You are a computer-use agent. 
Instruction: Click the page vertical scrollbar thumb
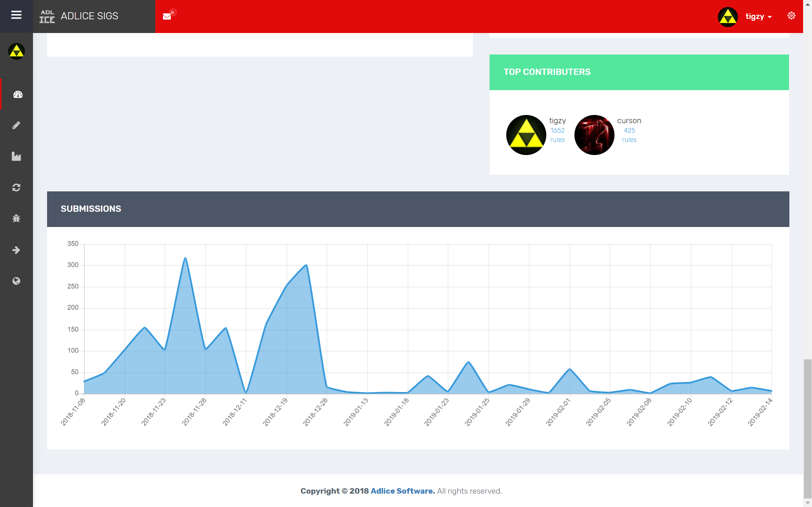click(x=807, y=428)
